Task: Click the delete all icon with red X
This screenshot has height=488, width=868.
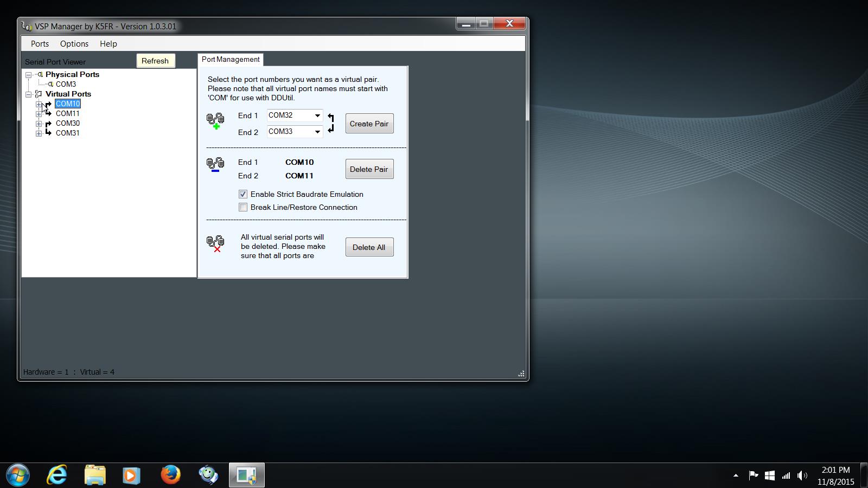Action: pos(215,243)
